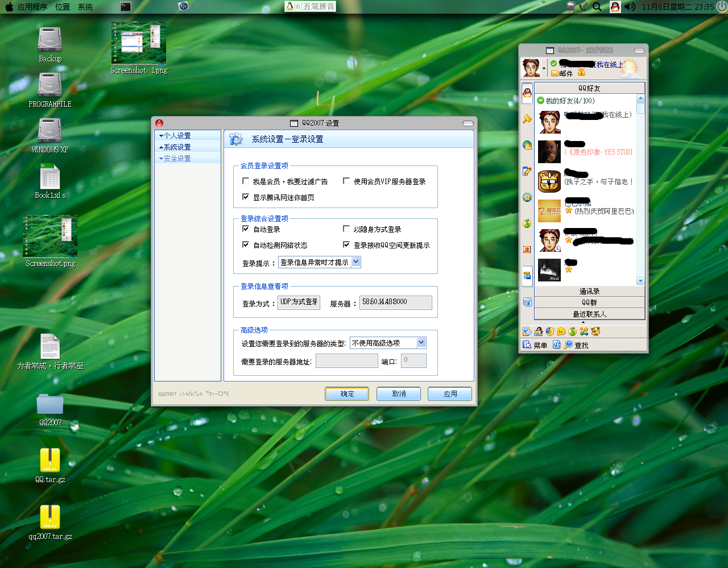Screen dimensions: 728x568
Task: Click the '取消' button
Action: pos(399,393)
